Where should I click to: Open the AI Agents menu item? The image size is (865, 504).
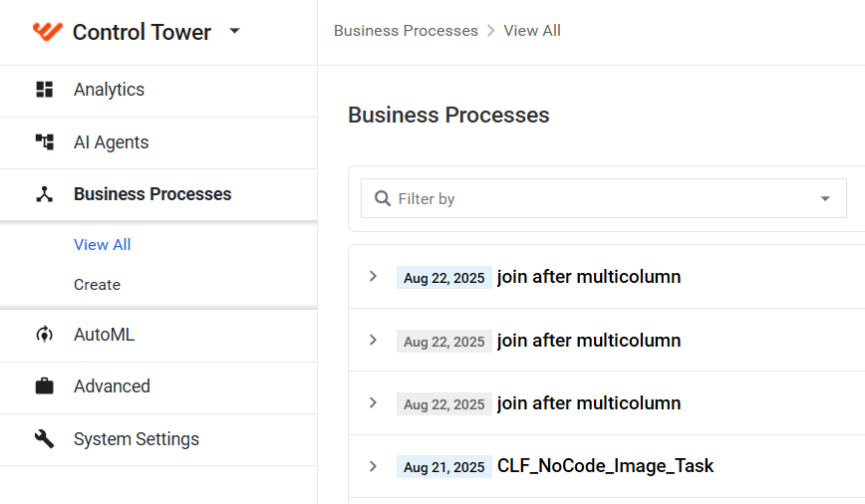[x=158, y=142]
